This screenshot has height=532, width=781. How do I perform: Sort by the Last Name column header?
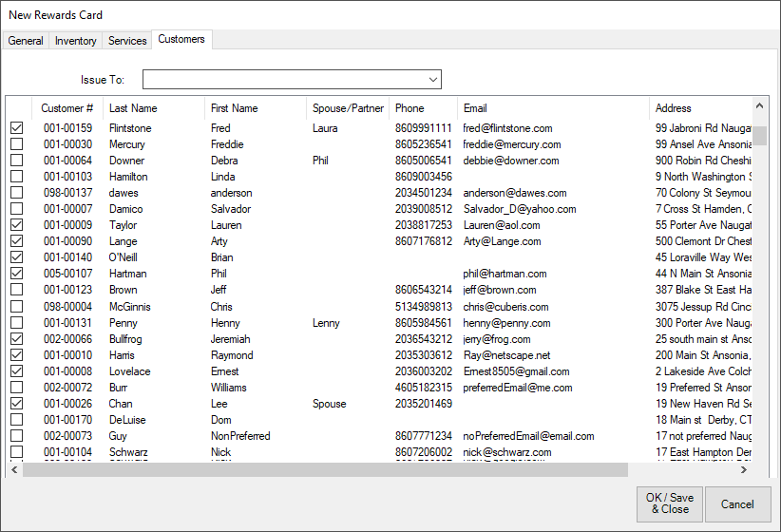[133, 108]
